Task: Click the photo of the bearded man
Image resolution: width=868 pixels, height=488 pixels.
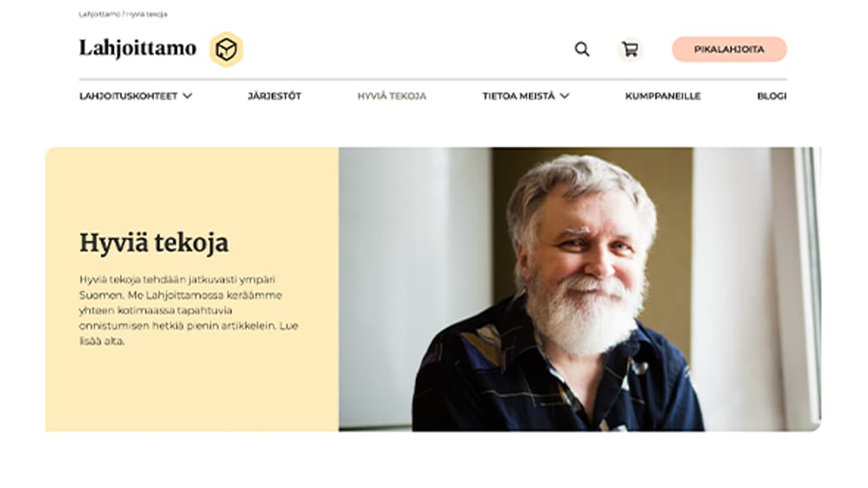Action: [x=580, y=289]
